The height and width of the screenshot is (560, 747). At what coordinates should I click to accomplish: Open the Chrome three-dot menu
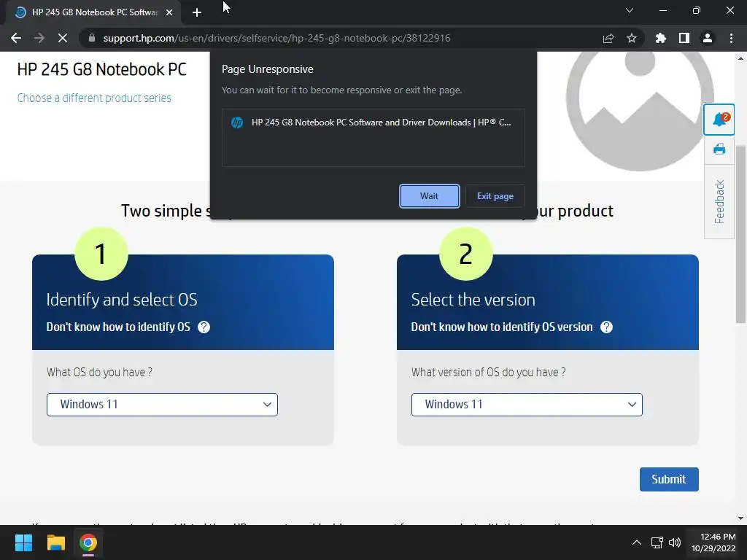click(x=731, y=38)
